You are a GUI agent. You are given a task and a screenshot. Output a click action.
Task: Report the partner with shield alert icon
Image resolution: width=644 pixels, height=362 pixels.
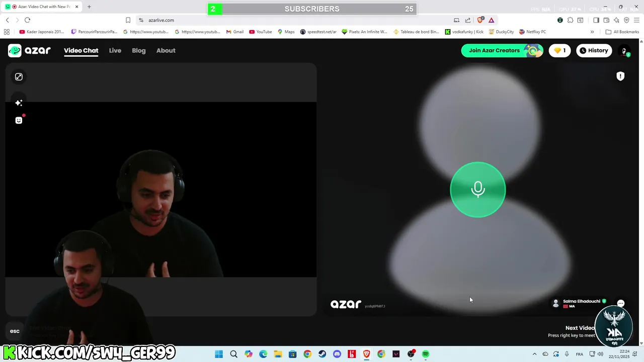(x=620, y=76)
